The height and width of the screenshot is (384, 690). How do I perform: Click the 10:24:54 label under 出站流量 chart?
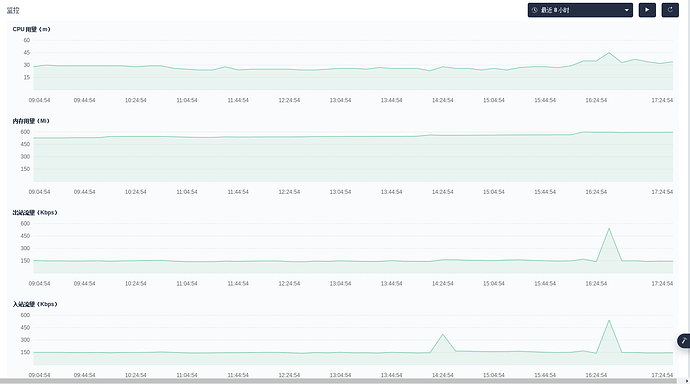click(x=136, y=283)
